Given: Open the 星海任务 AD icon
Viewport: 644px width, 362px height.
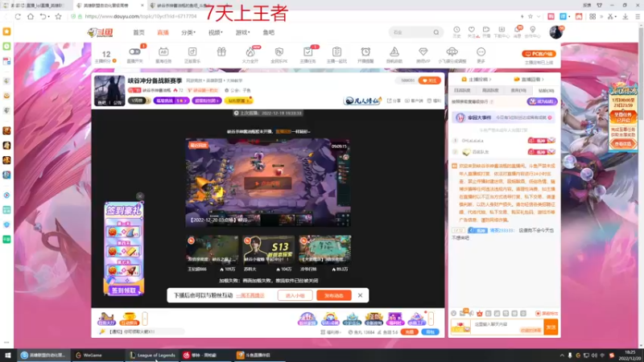Looking at the screenshot, I should pyautogui.click(x=163, y=51).
